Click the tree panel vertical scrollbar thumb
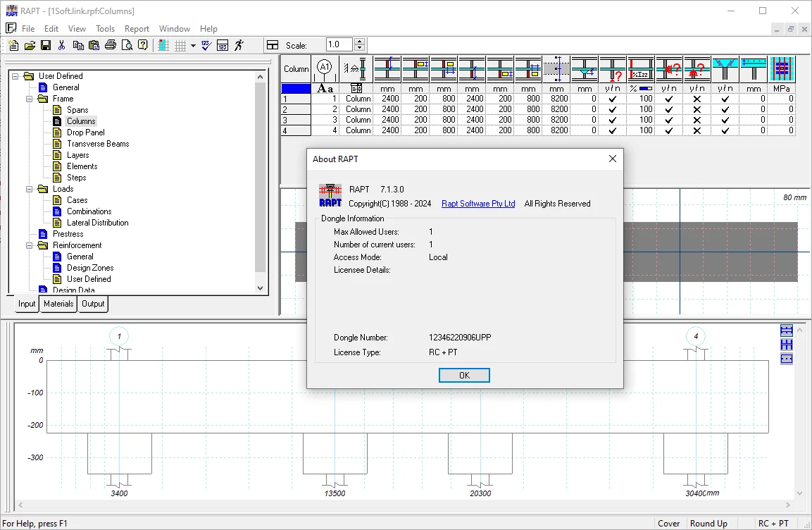Viewport: 812px width, 530px height. (x=260, y=177)
